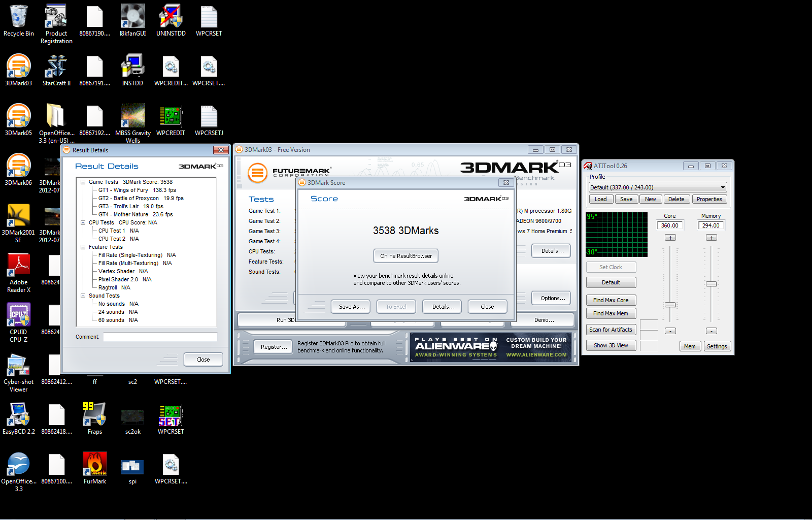Launch EasyBCD 2.2 desktop shortcut

tap(18, 419)
